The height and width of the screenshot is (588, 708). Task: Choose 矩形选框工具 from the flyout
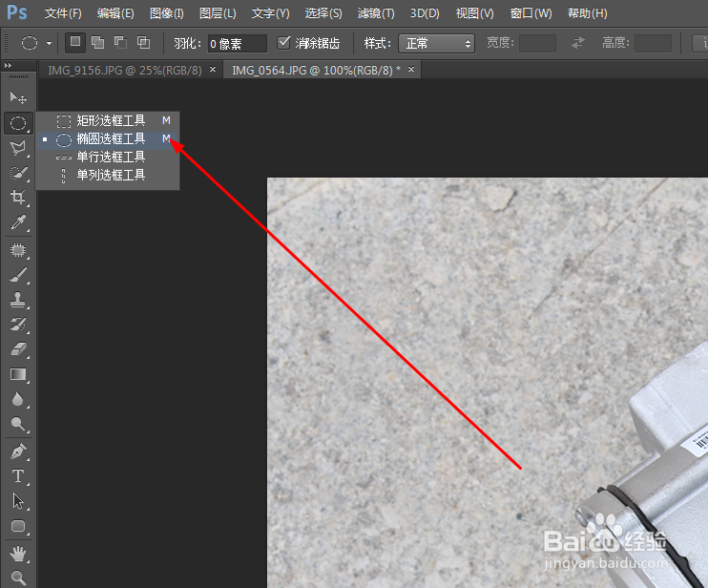(108, 120)
